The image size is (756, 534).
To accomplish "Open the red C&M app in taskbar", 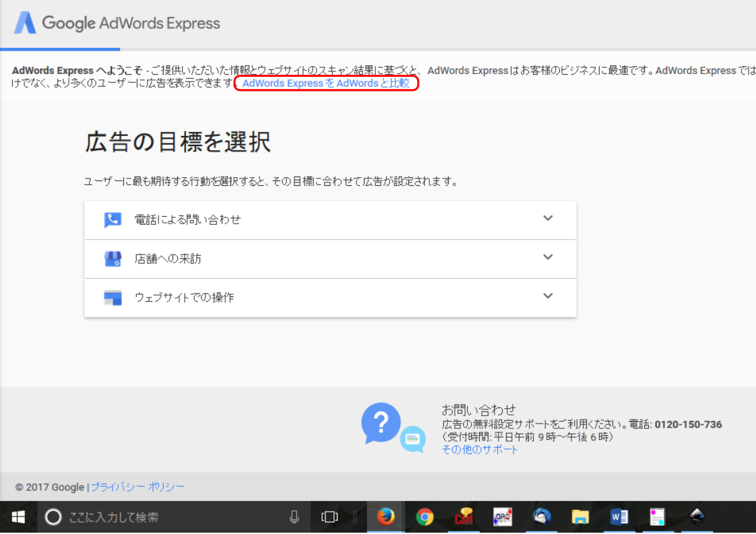I will point(464,516).
